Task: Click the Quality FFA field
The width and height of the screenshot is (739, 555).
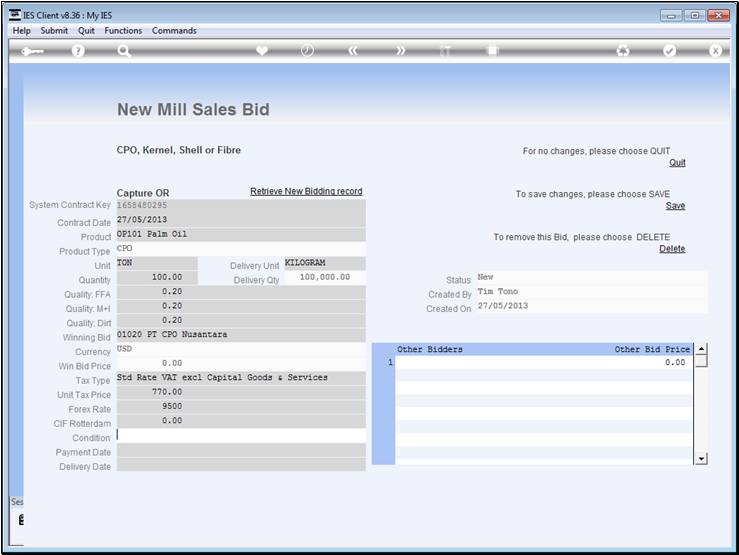Action: (241, 292)
